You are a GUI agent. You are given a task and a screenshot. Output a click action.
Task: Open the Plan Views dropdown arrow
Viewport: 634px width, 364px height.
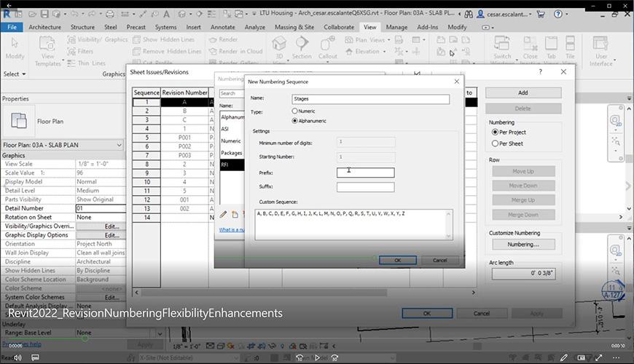(x=389, y=39)
